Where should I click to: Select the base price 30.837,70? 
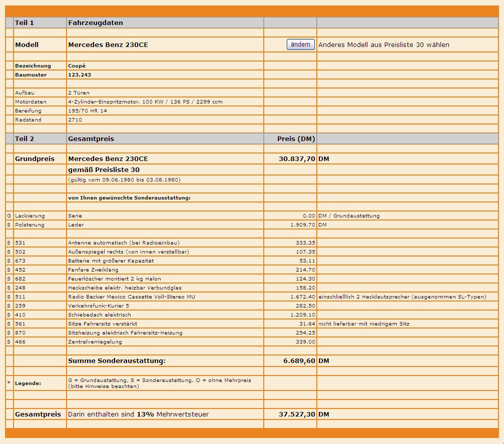[x=297, y=158]
